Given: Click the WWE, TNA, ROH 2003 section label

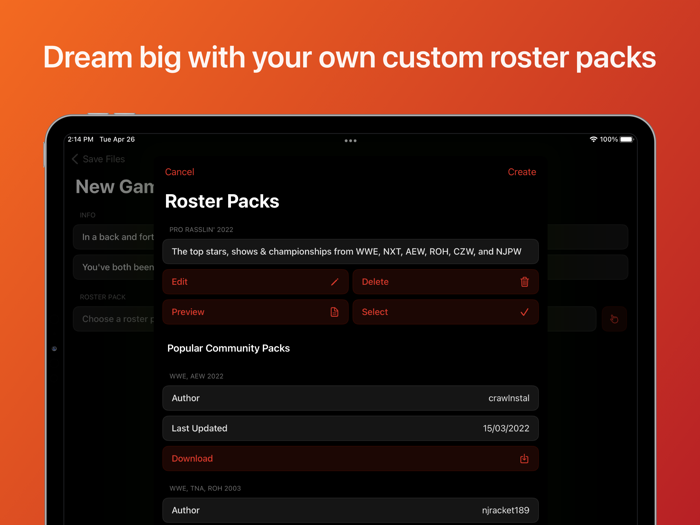Looking at the screenshot, I should point(205,488).
